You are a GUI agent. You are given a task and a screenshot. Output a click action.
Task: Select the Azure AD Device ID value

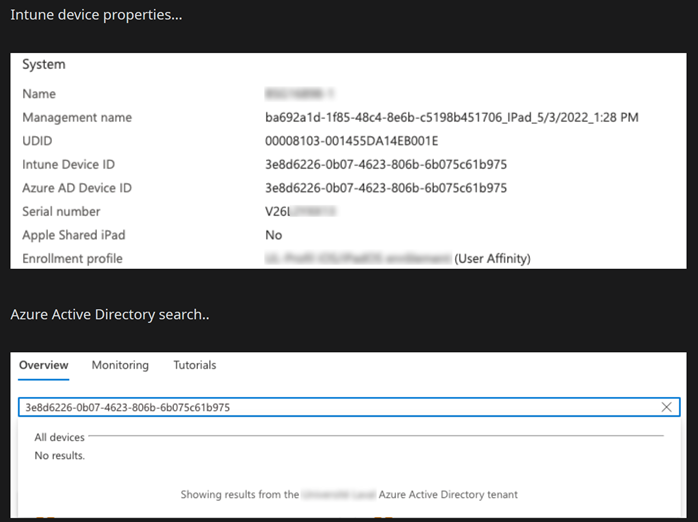tap(386, 188)
